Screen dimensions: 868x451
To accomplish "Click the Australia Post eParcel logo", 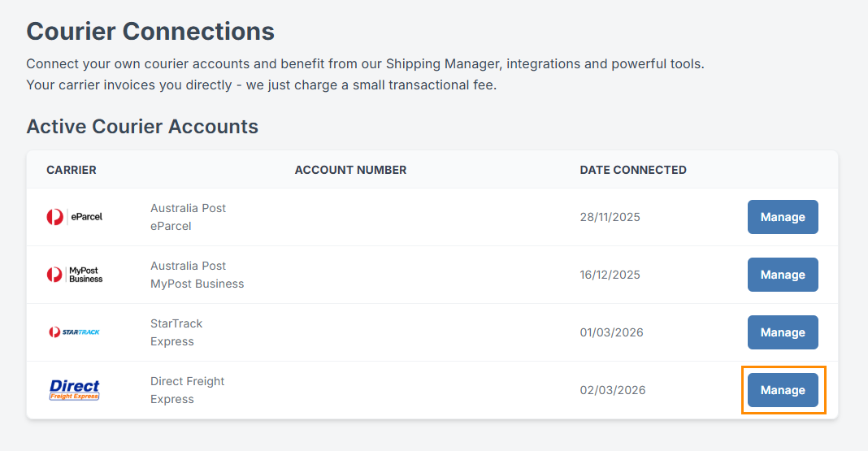I will pyautogui.click(x=74, y=217).
